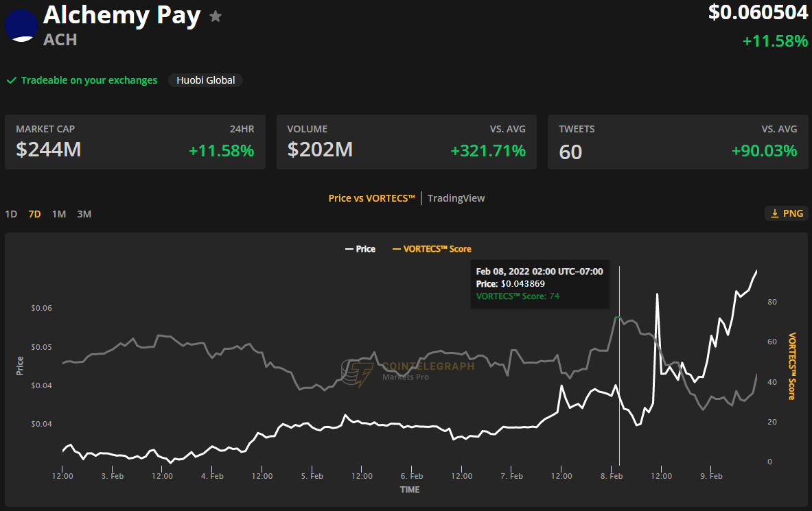Select the 7D time range
The height and width of the screenshot is (511, 812).
34,214
